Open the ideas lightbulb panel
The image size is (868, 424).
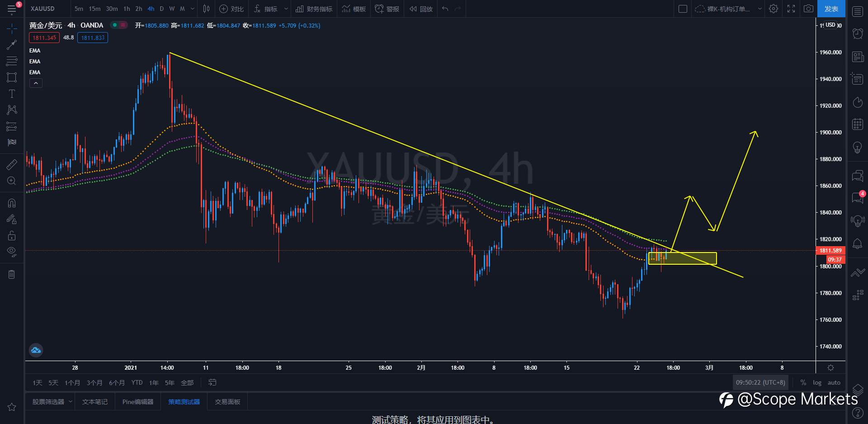[858, 148]
